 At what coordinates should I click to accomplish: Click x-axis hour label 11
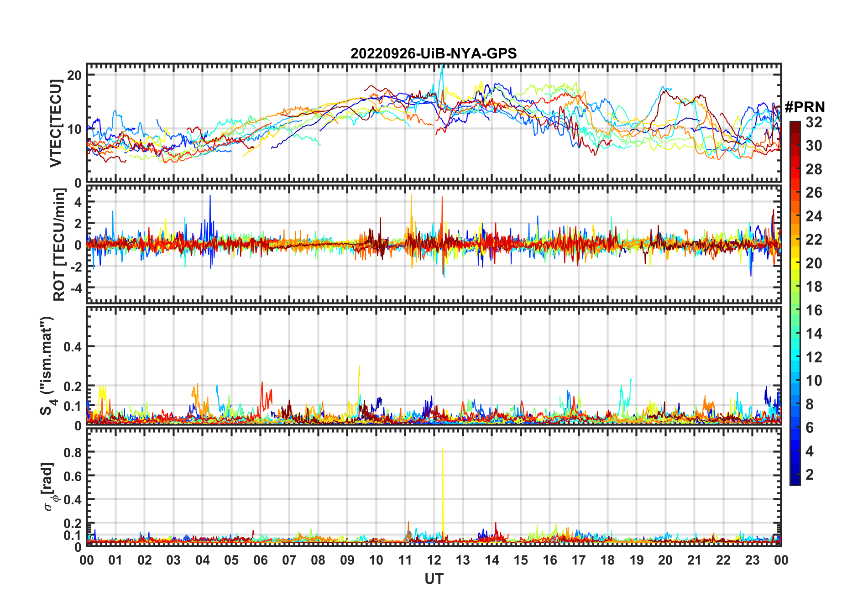click(405, 560)
